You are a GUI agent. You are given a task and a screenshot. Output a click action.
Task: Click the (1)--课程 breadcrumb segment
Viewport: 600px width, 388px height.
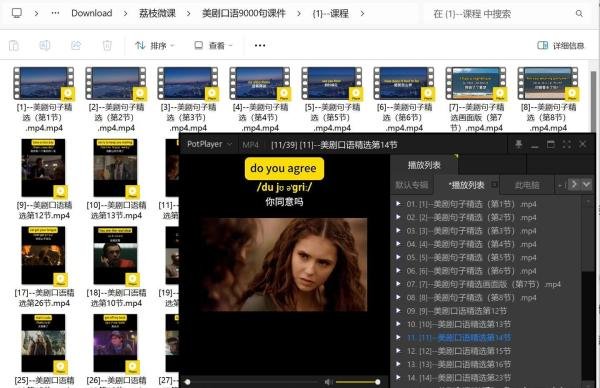click(x=331, y=13)
